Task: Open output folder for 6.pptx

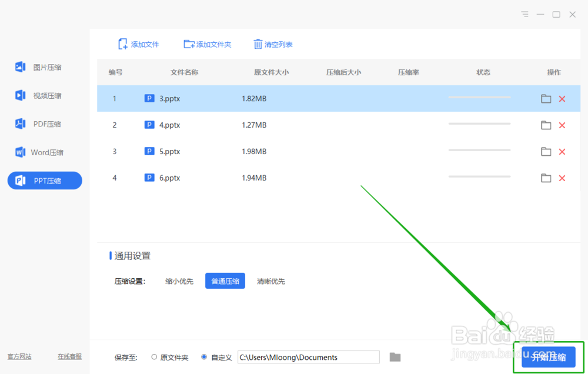Action: click(546, 178)
